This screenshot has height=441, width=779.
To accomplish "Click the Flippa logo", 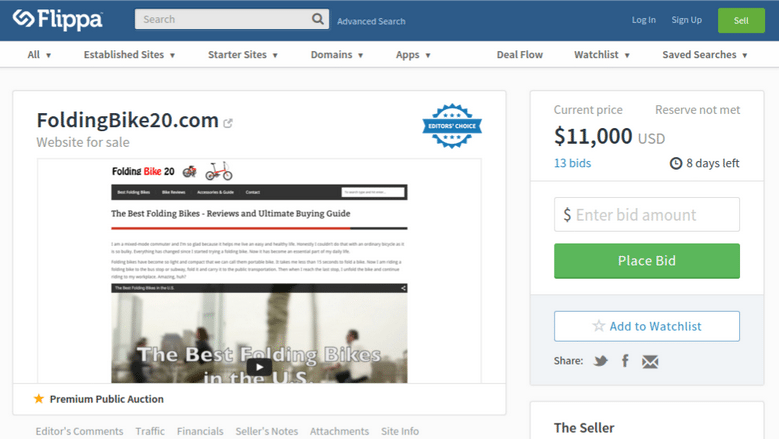I will coord(58,20).
